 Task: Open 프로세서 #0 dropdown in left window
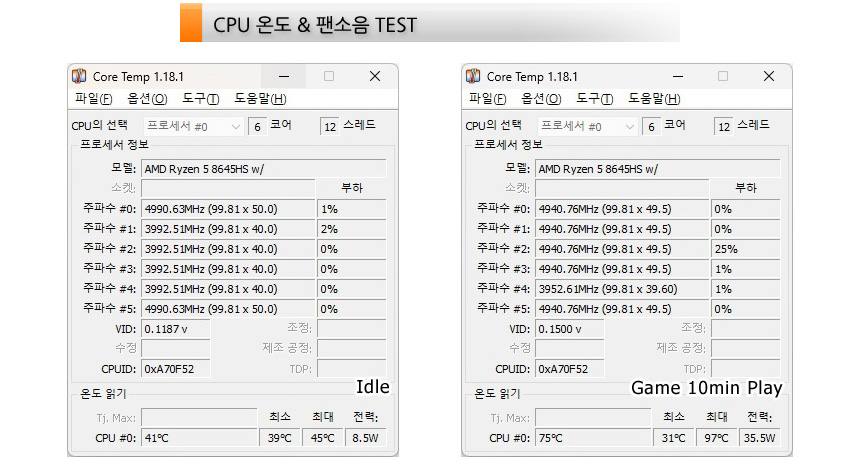[x=193, y=126]
